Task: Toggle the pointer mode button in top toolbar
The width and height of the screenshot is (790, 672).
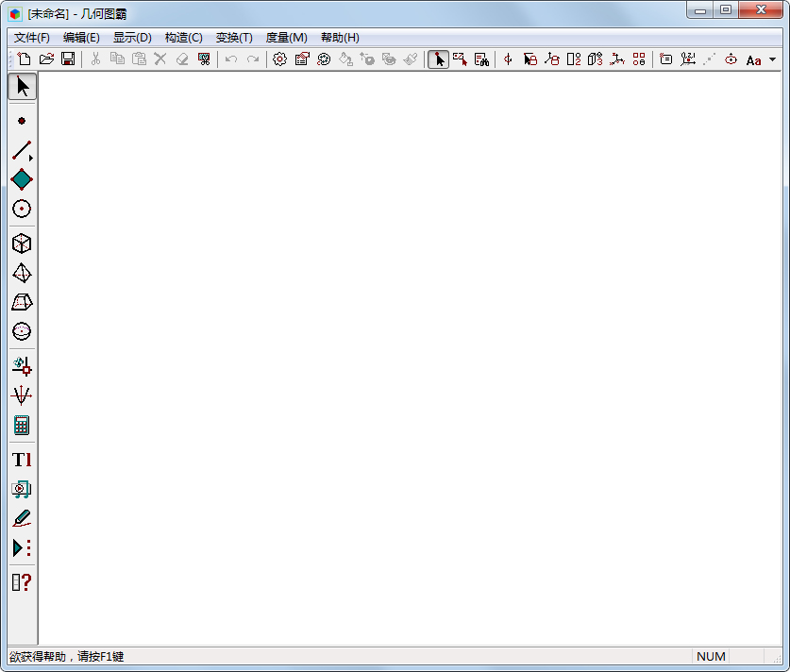Action: point(438,59)
